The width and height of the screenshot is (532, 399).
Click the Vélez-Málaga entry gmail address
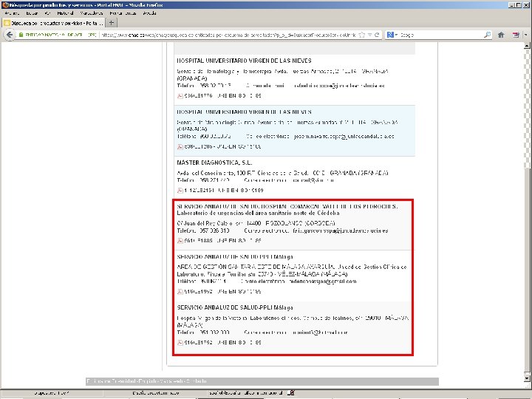(322, 282)
